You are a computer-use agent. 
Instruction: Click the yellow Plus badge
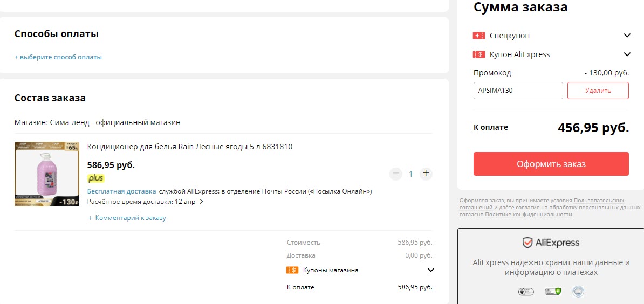tap(96, 178)
